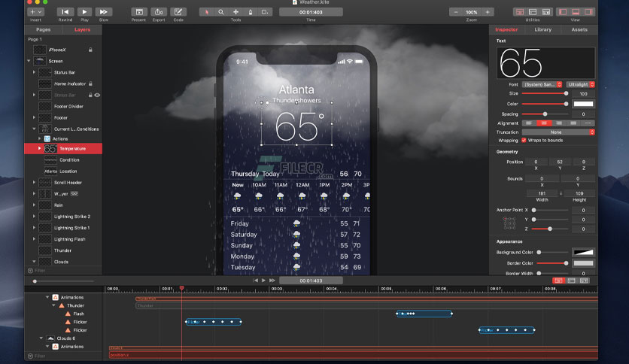Screen dimensions: 629x364
Task: Click the white text Color swatch
Action: pos(583,104)
